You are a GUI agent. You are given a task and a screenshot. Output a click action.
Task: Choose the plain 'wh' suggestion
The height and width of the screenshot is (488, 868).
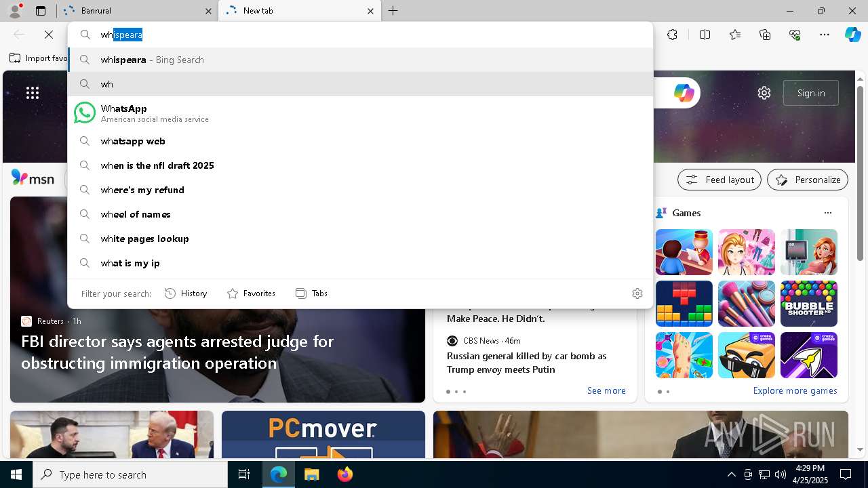pyautogui.click(x=360, y=84)
